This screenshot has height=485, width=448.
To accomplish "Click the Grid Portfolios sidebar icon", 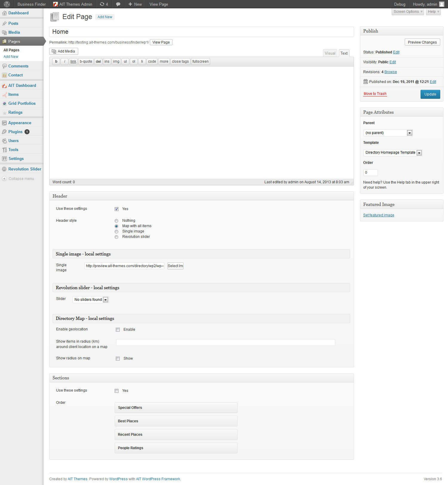I will 4,103.
